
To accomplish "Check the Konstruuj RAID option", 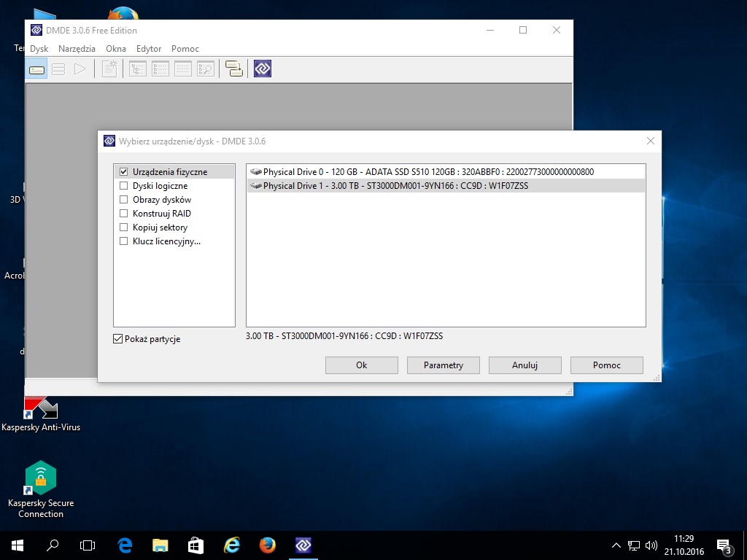I will pyautogui.click(x=124, y=214).
